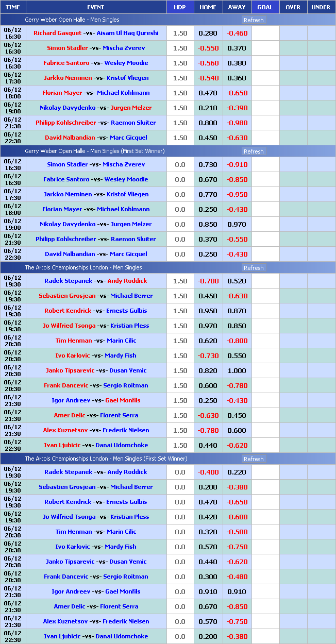
Task: Click away odds 0.600 for Kuznetsov vs Nielsen
Action: (237, 431)
